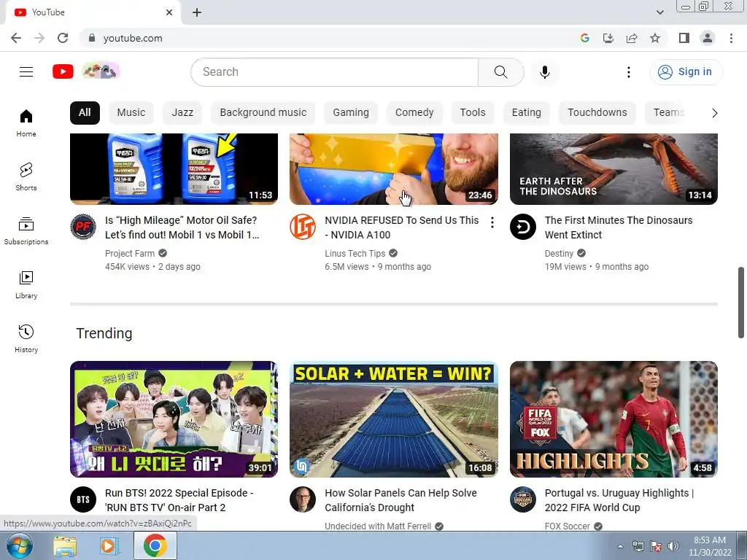This screenshot has width=747, height=560.
Task: Open The First Minutes The Dinosaurs title
Action: pyautogui.click(x=619, y=227)
